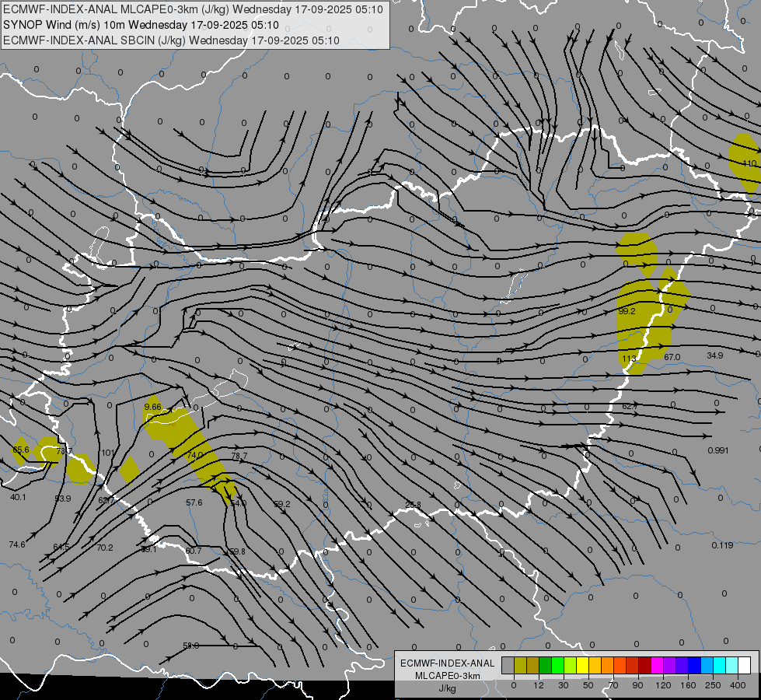Viewport: 761px width, 700px height.
Task: Pick the dark green legend swatch
Action: pos(546,665)
